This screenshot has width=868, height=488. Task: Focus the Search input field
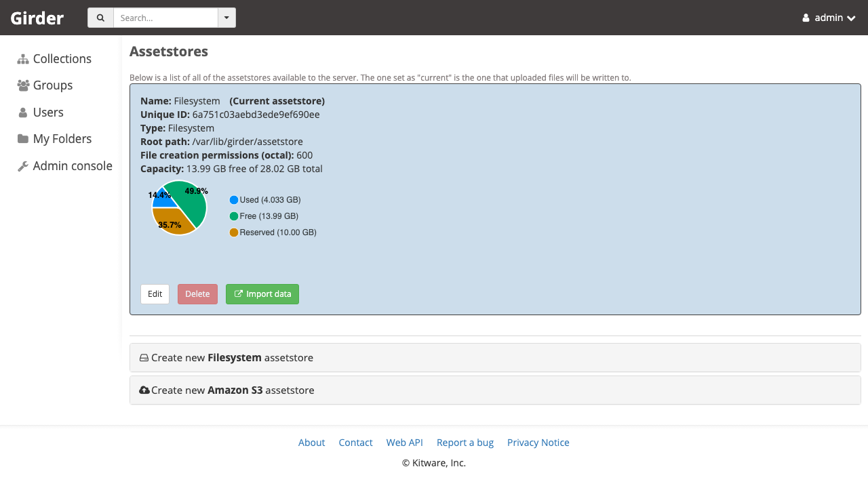165,18
